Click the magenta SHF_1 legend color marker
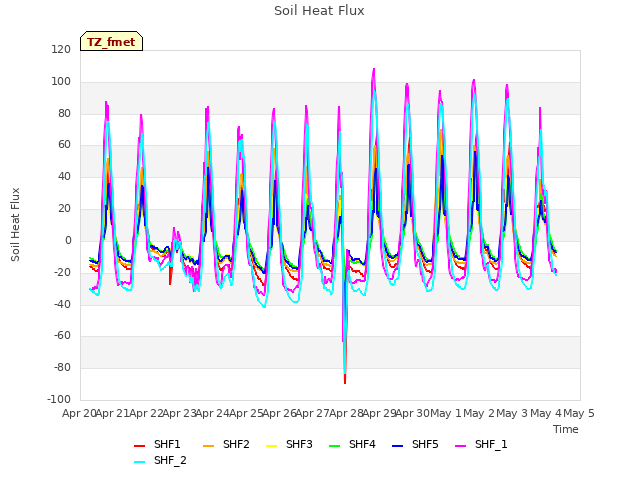The height and width of the screenshot is (480, 640). (460, 446)
